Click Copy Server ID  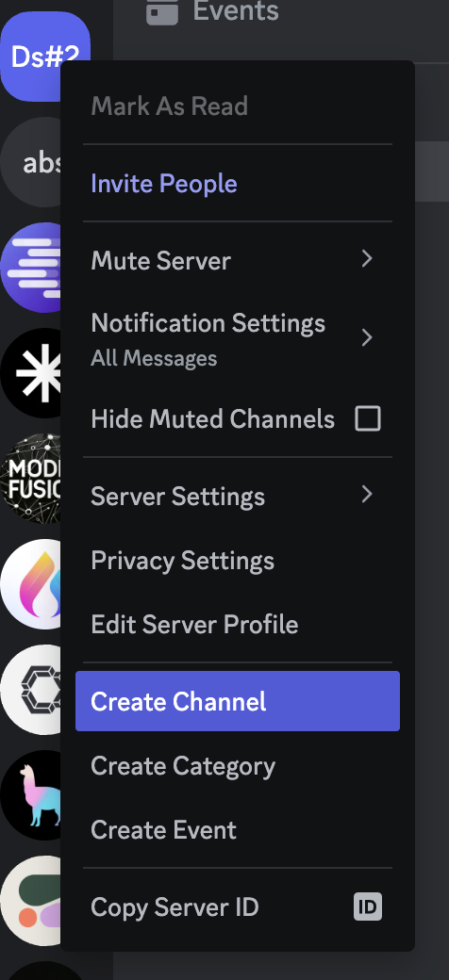pos(238,906)
